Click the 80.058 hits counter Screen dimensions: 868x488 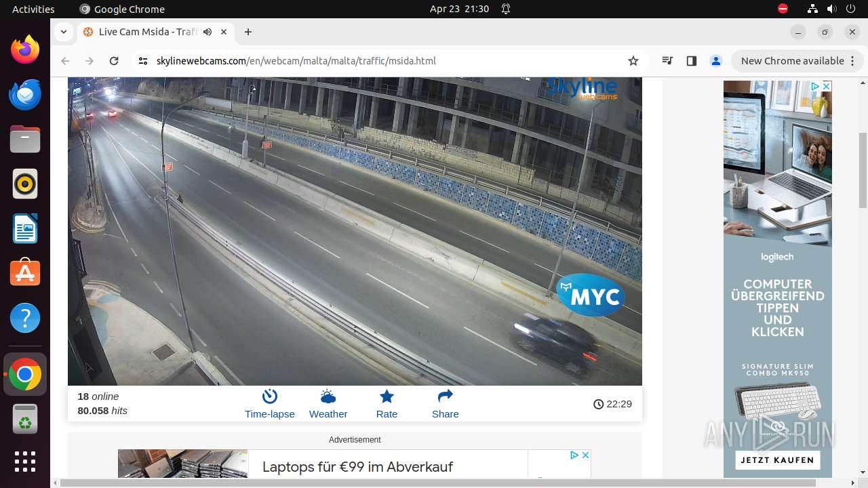[x=102, y=411]
